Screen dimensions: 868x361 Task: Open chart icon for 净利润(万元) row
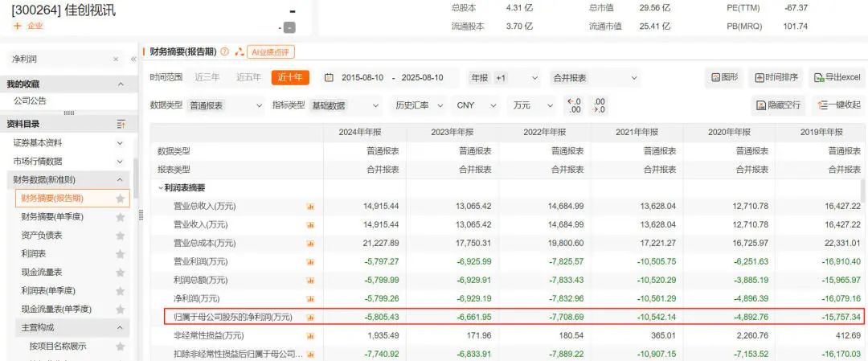(310, 298)
